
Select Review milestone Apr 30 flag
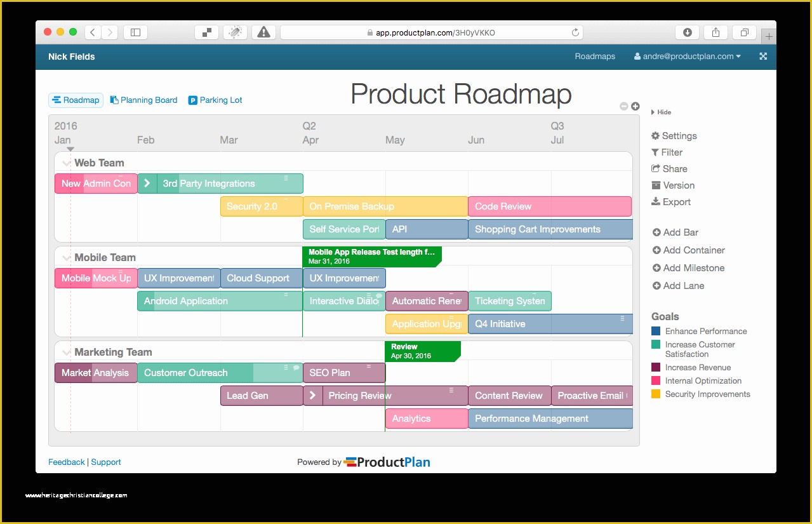[x=423, y=351]
